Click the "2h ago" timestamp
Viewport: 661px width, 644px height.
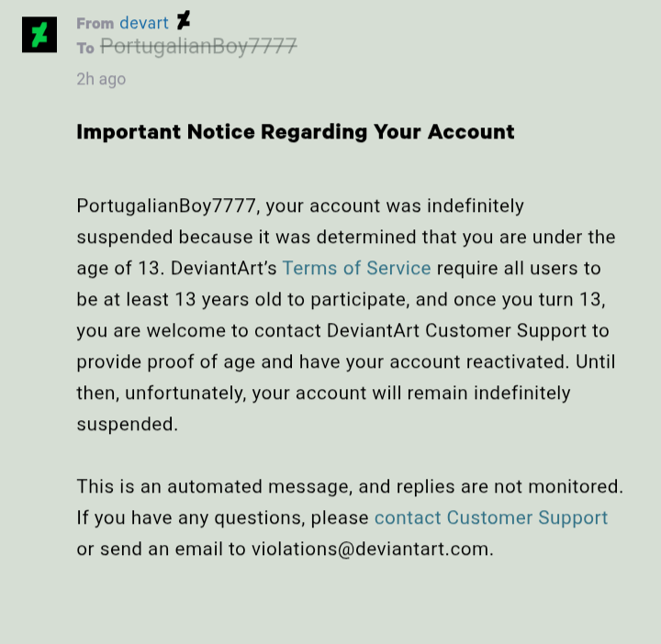[101, 79]
